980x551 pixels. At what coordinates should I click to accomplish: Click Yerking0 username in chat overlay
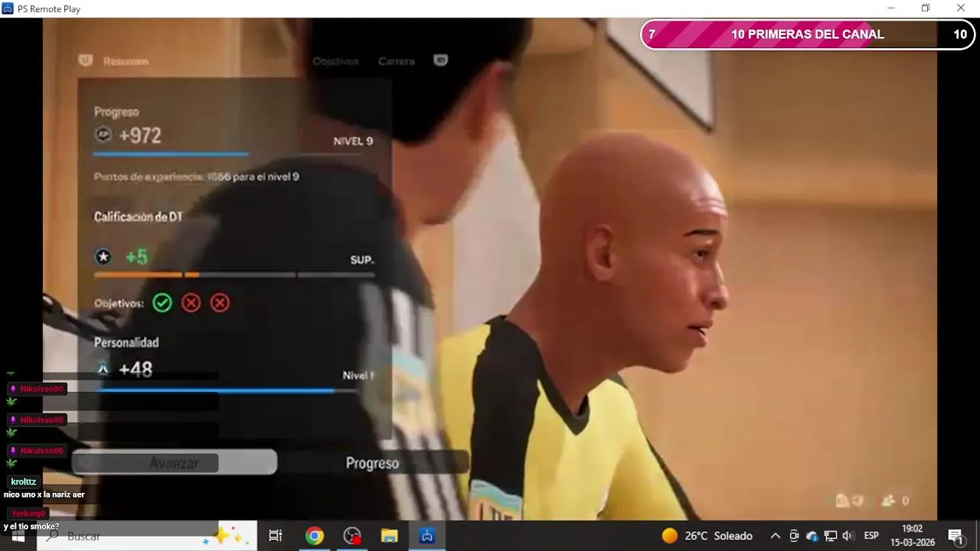[x=28, y=514]
